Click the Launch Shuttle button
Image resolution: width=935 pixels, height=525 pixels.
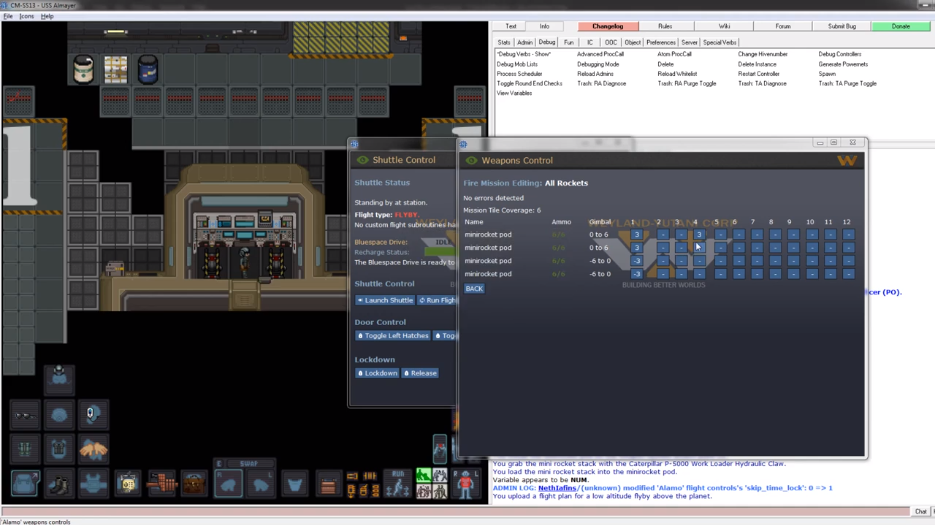[385, 300]
